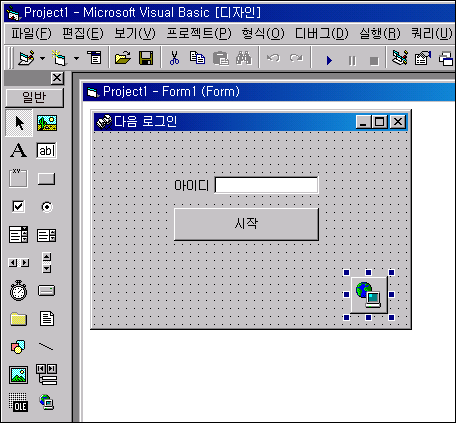456x423 pixels.
Task: Choose the PictureBox control in toolbox
Action: coord(46,123)
